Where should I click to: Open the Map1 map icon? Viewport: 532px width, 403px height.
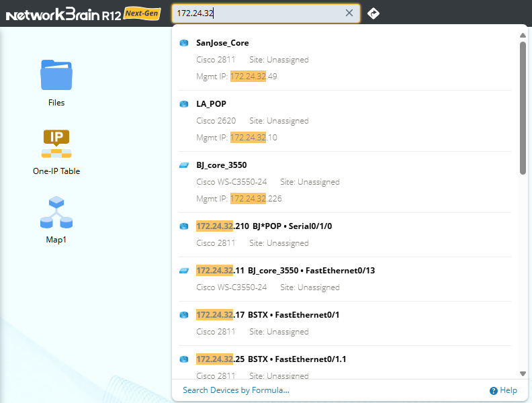pos(56,212)
